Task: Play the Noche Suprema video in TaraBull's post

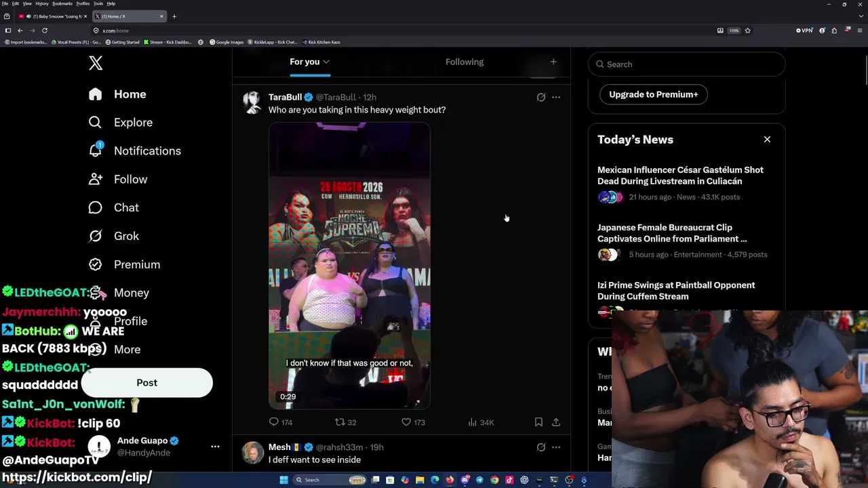Action: tap(349, 266)
